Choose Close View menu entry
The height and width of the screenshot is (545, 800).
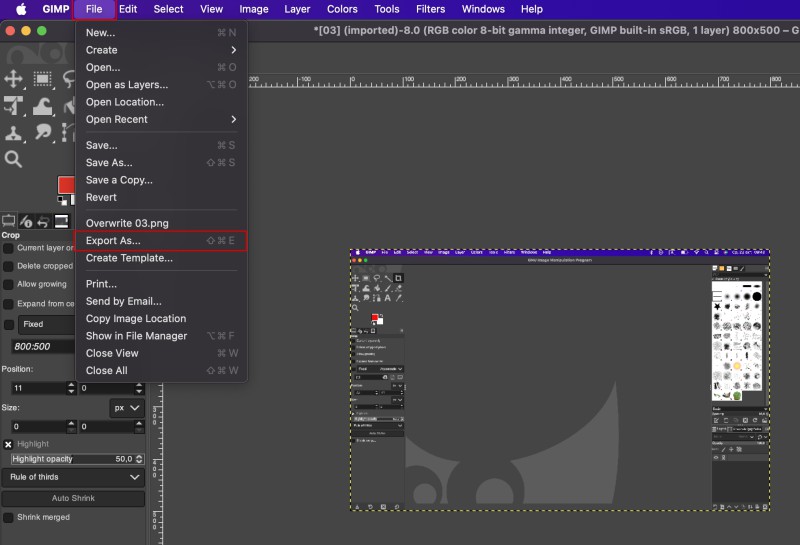[161, 354]
